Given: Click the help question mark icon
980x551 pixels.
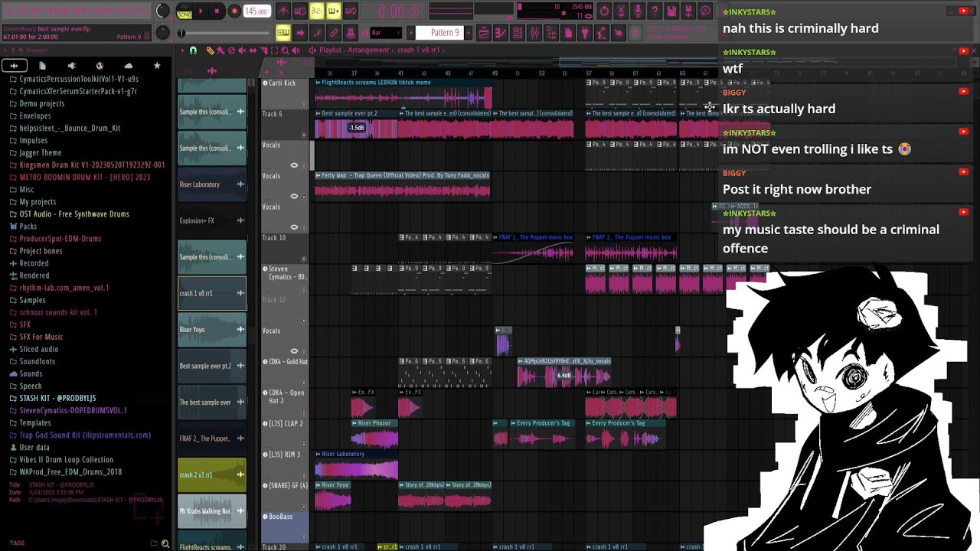Looking at the screenshot, I should coord(655,11).
